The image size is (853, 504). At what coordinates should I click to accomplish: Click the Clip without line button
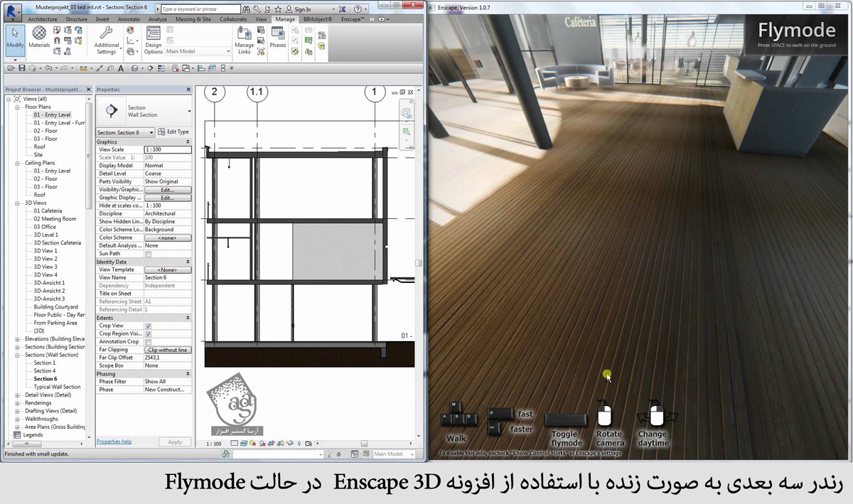(168, 350)
